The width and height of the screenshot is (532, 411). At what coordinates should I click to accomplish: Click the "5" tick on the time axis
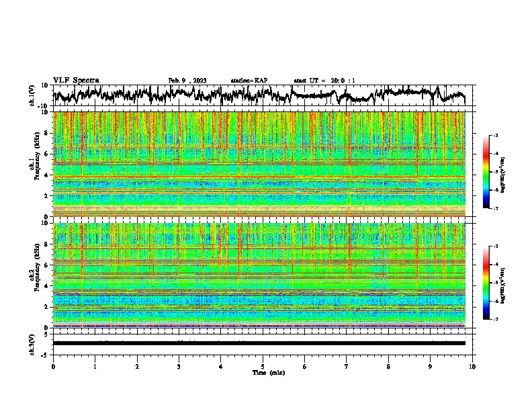point(263,367)
